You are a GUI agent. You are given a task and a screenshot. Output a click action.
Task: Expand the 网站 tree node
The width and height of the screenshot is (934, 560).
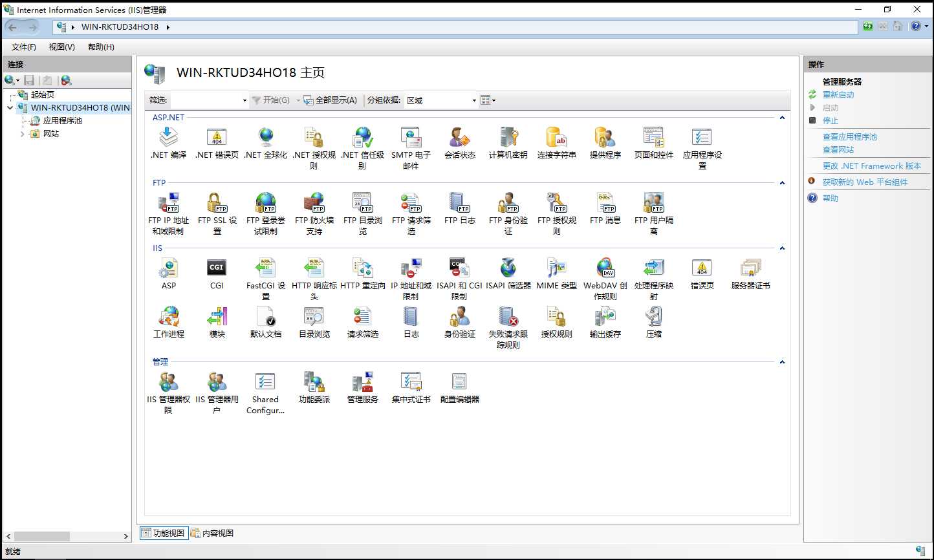22,134
